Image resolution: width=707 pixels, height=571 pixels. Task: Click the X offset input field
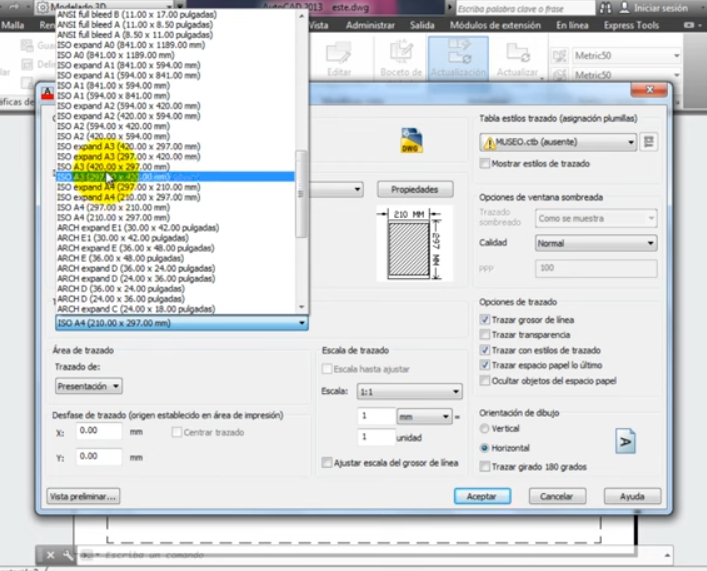point(99,431)
